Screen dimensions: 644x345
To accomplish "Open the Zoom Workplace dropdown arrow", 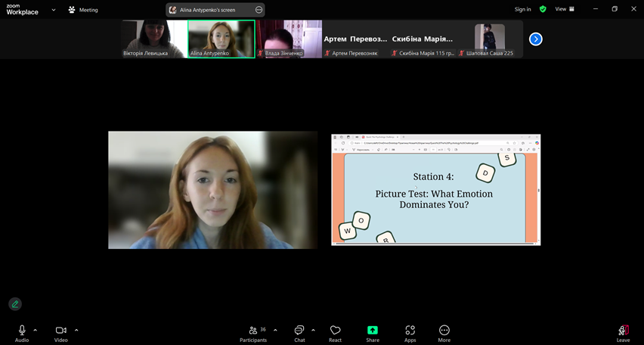I will point(54,10).
